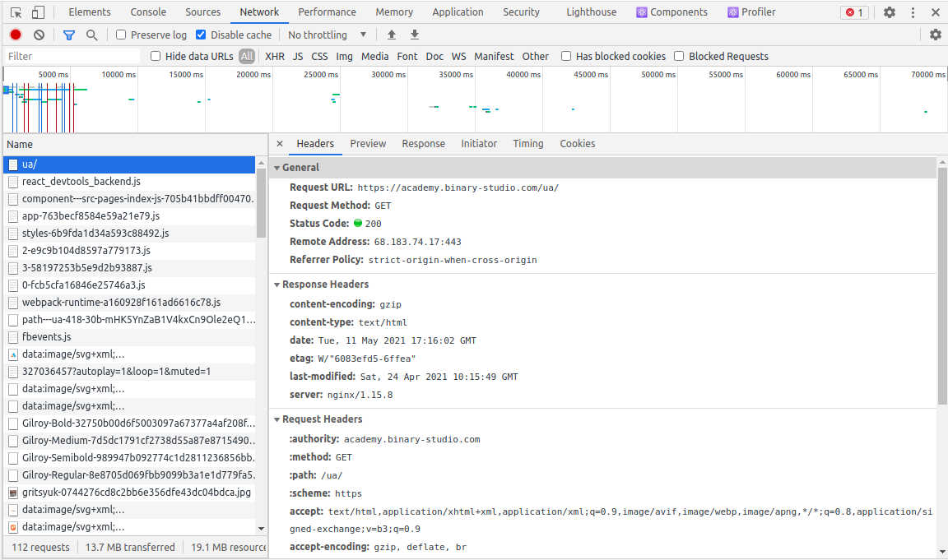948x560 pixels.
Task: Open the Timing tab
Action: (527, 144)
